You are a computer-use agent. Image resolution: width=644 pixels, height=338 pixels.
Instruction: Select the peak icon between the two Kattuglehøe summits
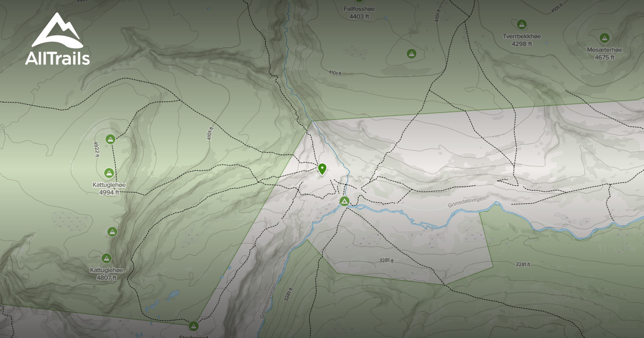pyautogui.click(x=112, y=232)
